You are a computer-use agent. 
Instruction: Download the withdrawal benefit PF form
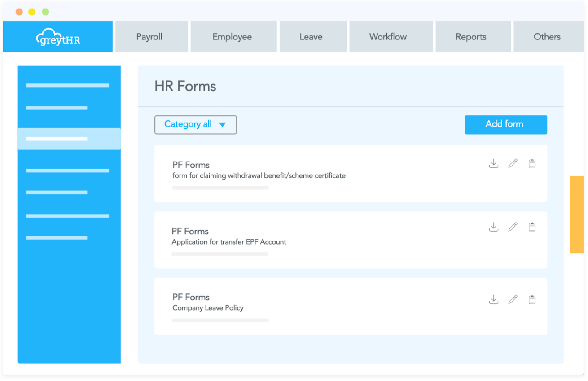[494, 163]
